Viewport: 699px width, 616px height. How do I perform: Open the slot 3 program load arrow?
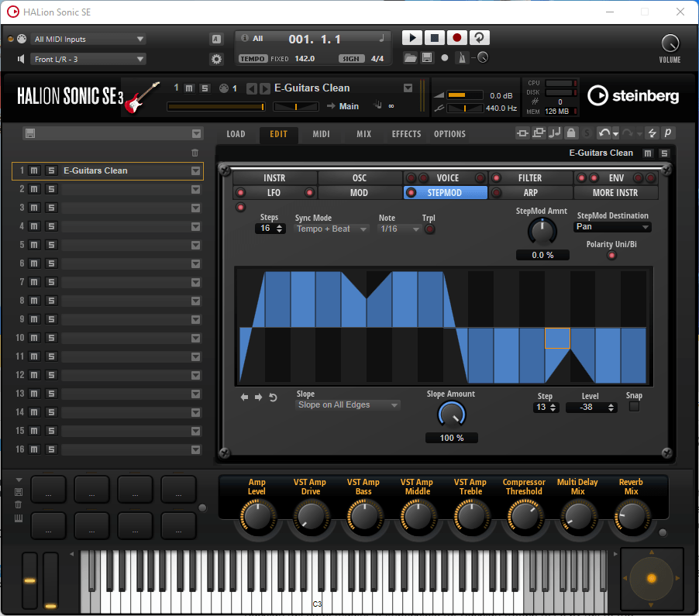[196, 208]
